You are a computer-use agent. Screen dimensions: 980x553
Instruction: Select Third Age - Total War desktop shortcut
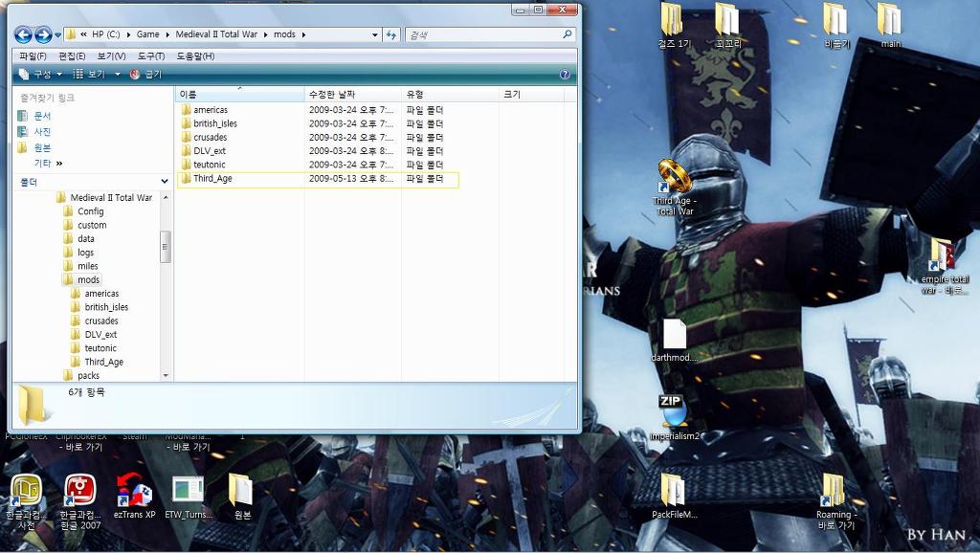674,187
